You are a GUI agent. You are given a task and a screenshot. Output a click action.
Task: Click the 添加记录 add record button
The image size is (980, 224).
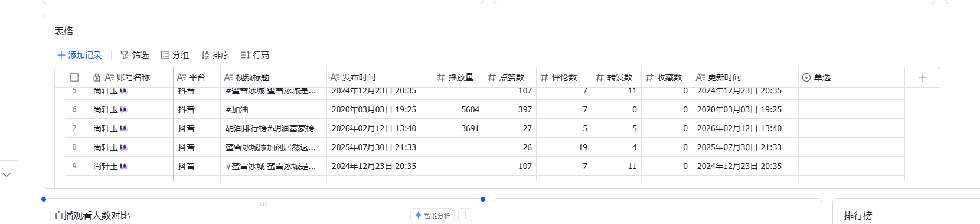point(79,55)
